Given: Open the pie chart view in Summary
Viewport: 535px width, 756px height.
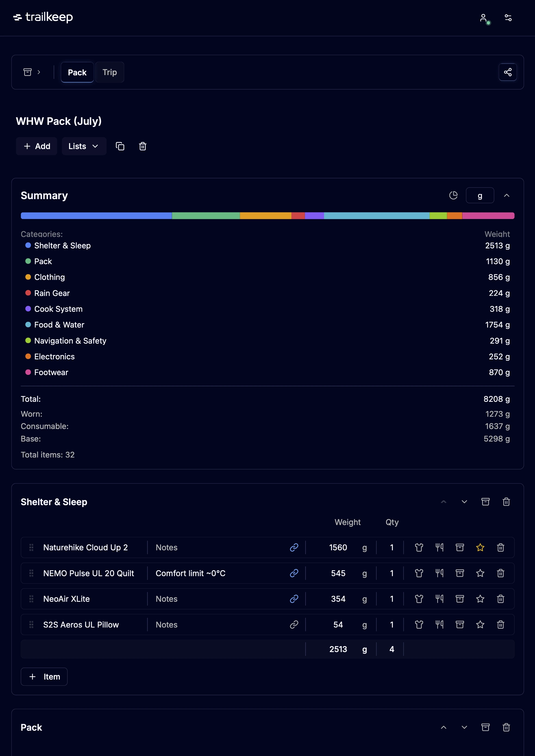Looking at the screenshot, I should tap(454, 195).
